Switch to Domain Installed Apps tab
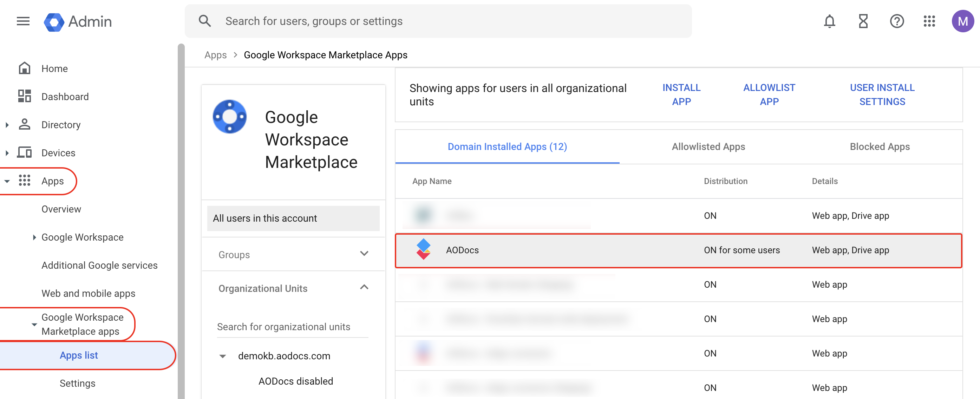 (x=507, y=147)
